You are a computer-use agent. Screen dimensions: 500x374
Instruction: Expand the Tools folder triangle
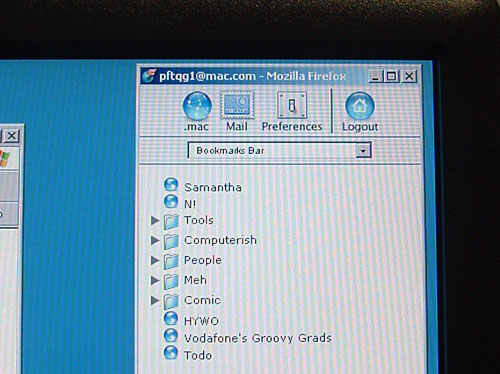(x=155, y=220)
